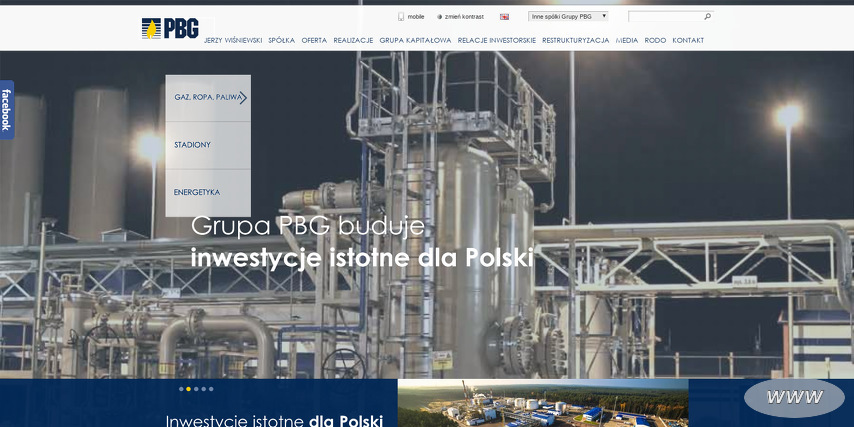Click the arrow beside GAZ, ROPA, PALIWA
This screenshot has width=854, height=427.
click(243, 98)
